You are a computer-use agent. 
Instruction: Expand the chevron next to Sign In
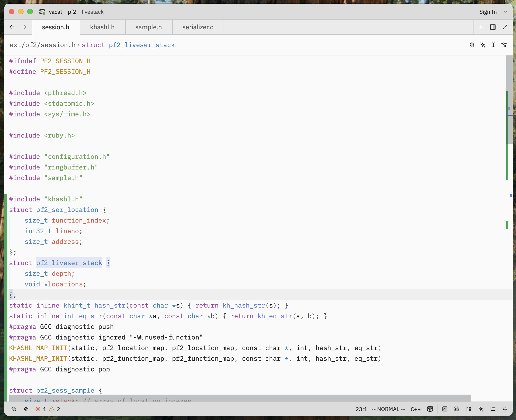506,12
